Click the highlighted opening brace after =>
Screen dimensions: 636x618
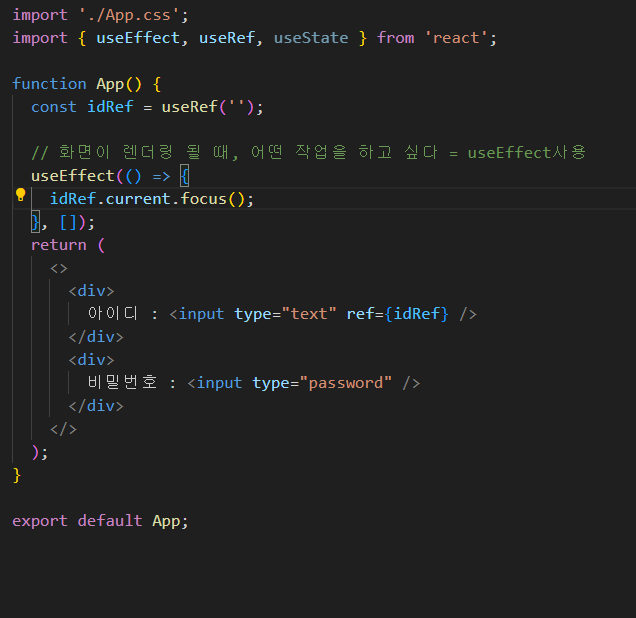[185, 176]
